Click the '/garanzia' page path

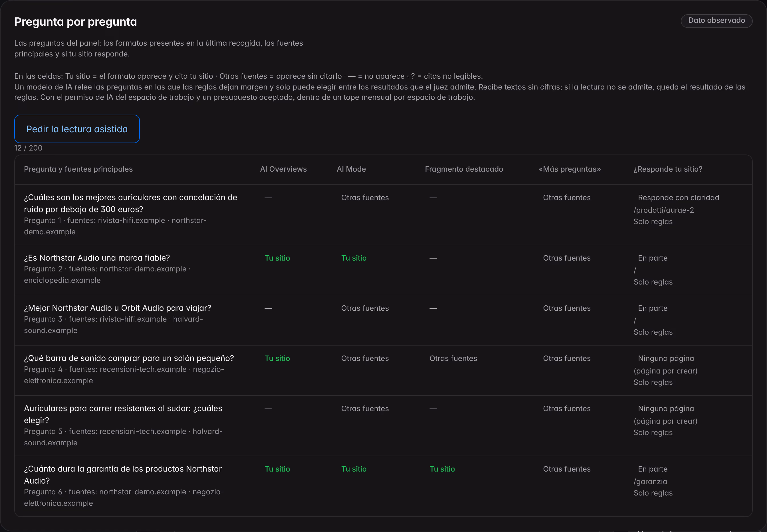[650, 482]
